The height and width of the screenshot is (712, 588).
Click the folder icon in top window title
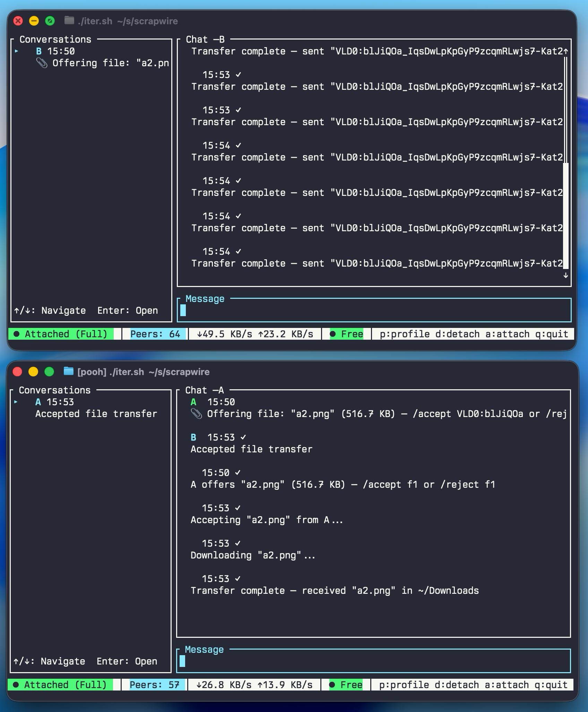tap(69, 21)
